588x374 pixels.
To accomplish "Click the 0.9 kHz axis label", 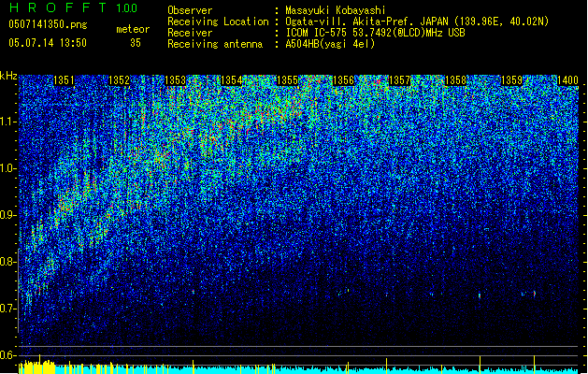I will pyautogui.click(x=8, y=215).
